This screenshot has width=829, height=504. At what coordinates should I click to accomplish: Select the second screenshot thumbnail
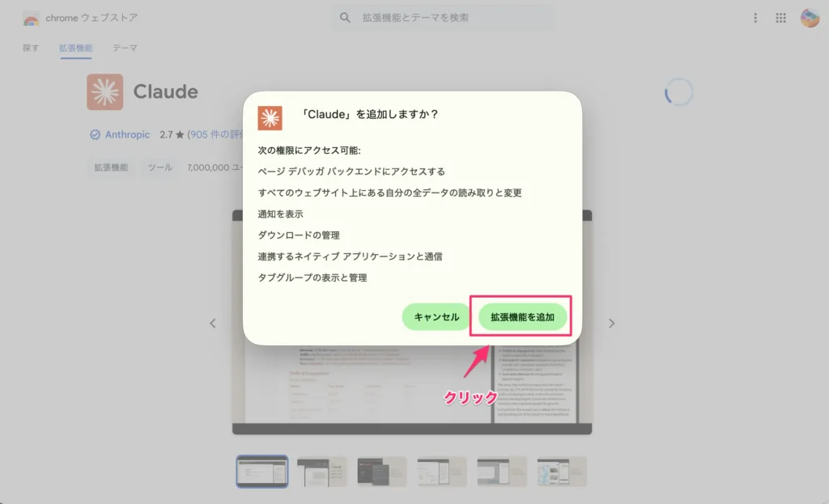pos(322,472)
